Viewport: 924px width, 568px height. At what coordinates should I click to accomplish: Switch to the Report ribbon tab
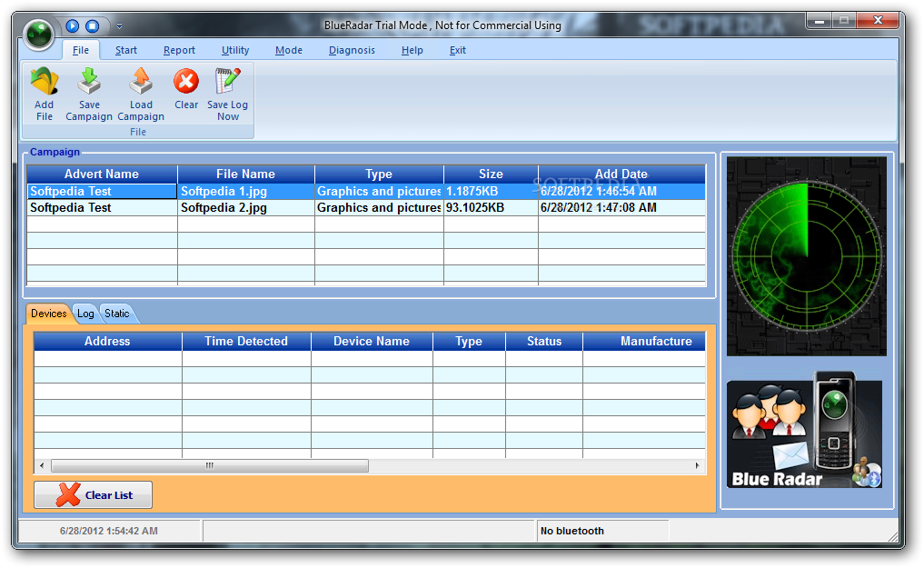(179, 50)
